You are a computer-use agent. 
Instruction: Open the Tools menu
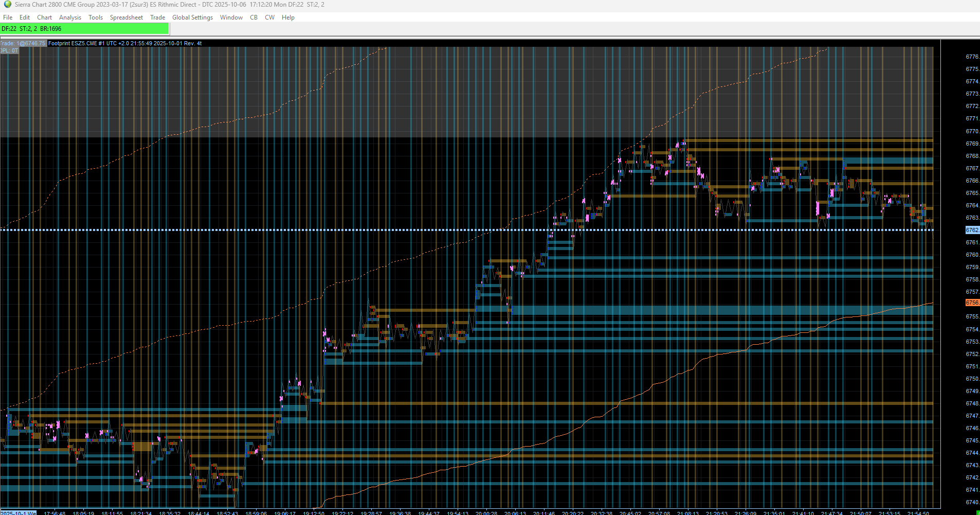[96, 17]
